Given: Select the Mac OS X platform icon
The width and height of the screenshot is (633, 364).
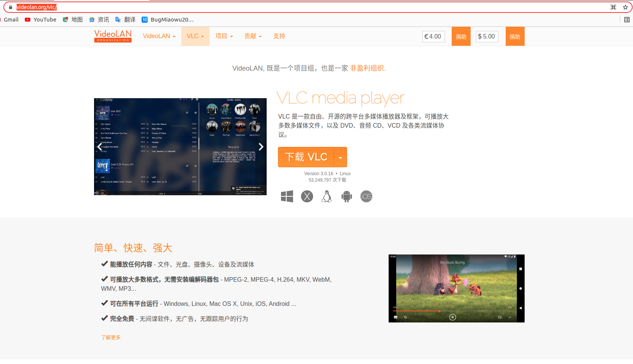Looking at the screenshot, I should (x=307, y=196).
